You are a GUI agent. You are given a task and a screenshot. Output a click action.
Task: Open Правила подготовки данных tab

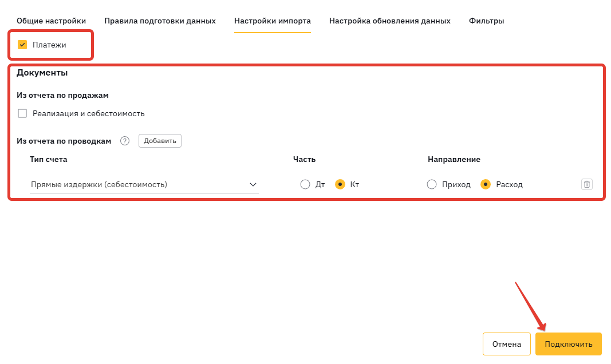point(160,21)
